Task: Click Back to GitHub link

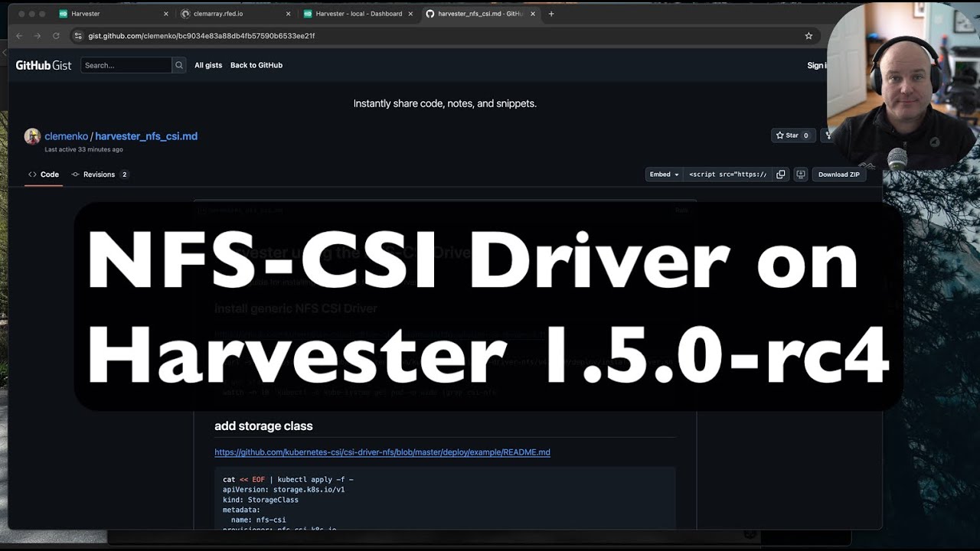Action: 256,65
